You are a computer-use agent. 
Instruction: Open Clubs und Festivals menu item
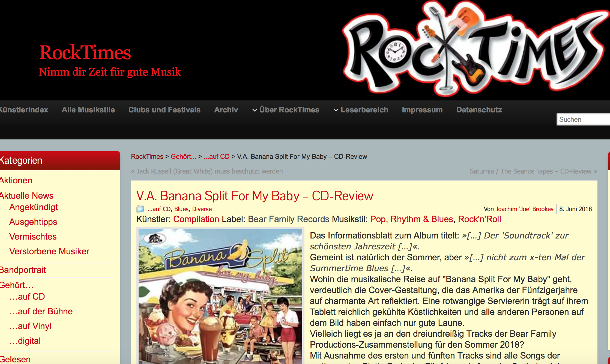[x=165, y=110]
